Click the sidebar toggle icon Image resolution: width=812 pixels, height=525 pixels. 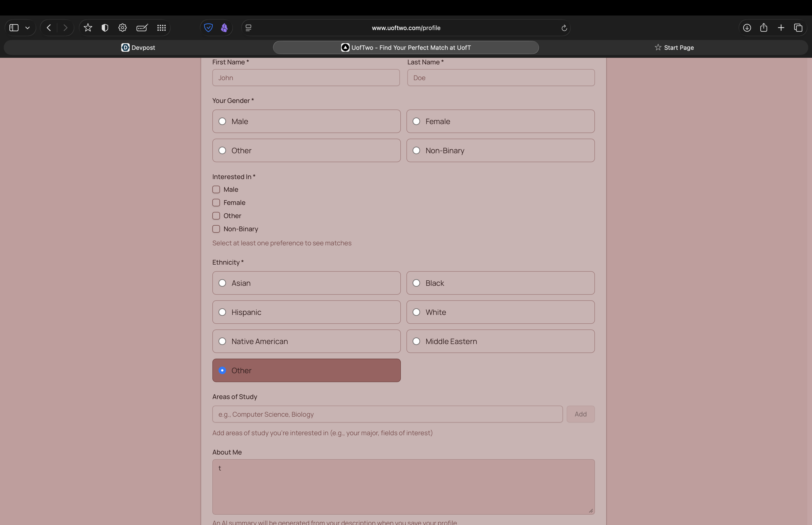pyautogui.click(x=14, y=28)
